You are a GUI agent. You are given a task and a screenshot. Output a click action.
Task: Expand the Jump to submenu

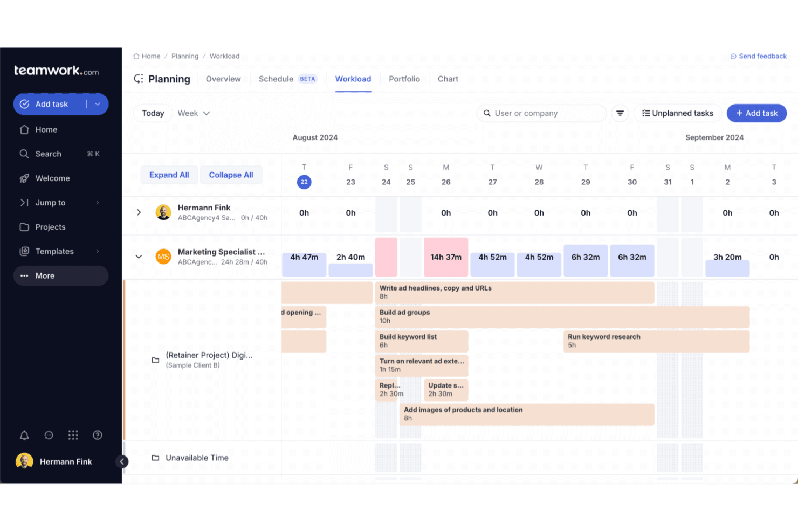point(98,203)
